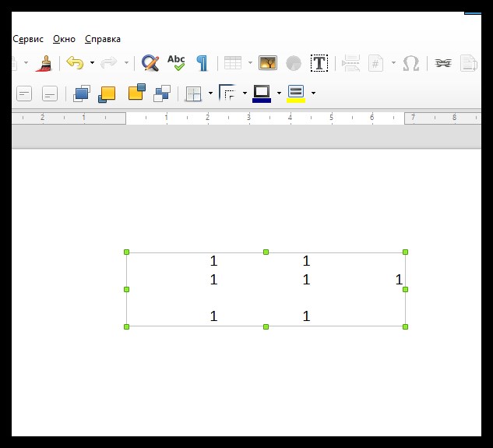Screen dimensions: 493x448
Task: Apply the dark blue border color
Action: click(262, 93)
